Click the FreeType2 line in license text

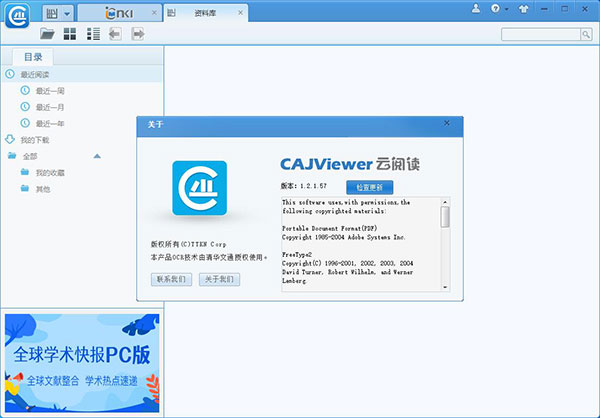[297, 255]
